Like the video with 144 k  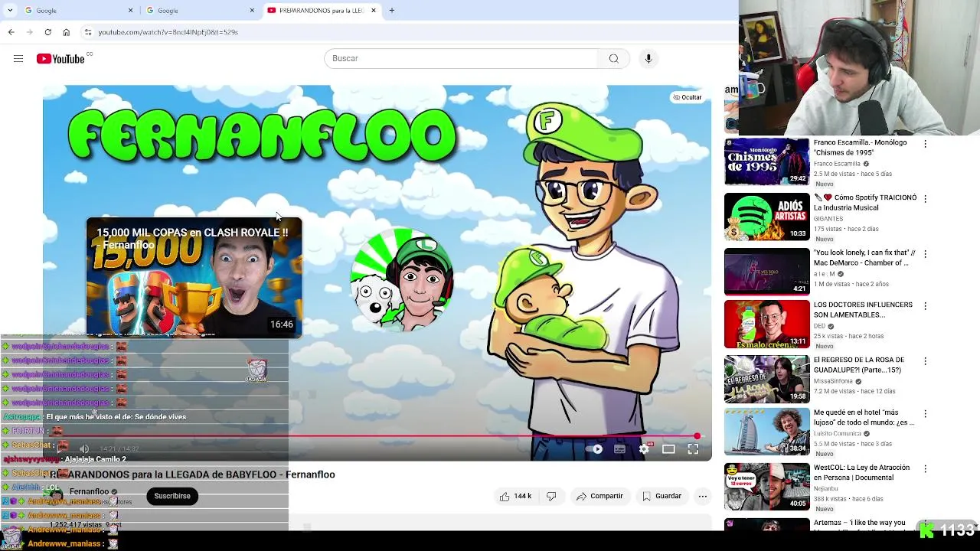point(515,497)
